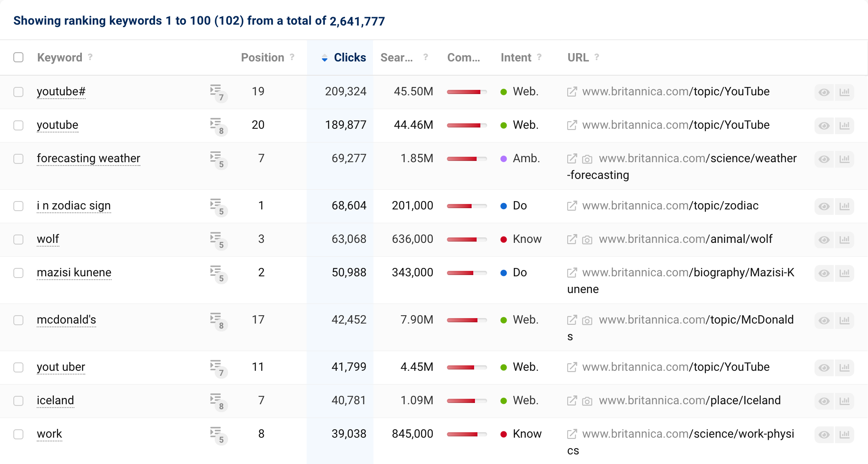Click help question mark next to Search volume header
This screenshot has width=868, height=464.
click(425, 57)
